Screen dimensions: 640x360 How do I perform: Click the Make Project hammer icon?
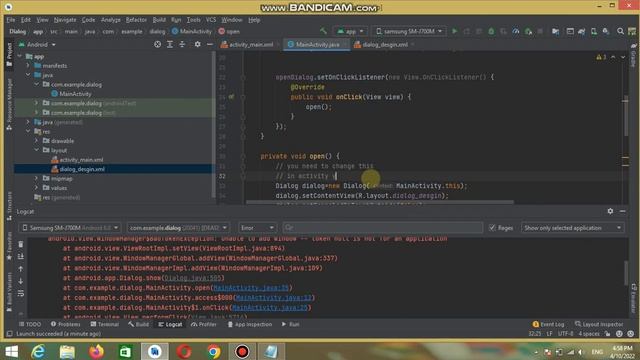coord(324,31)
